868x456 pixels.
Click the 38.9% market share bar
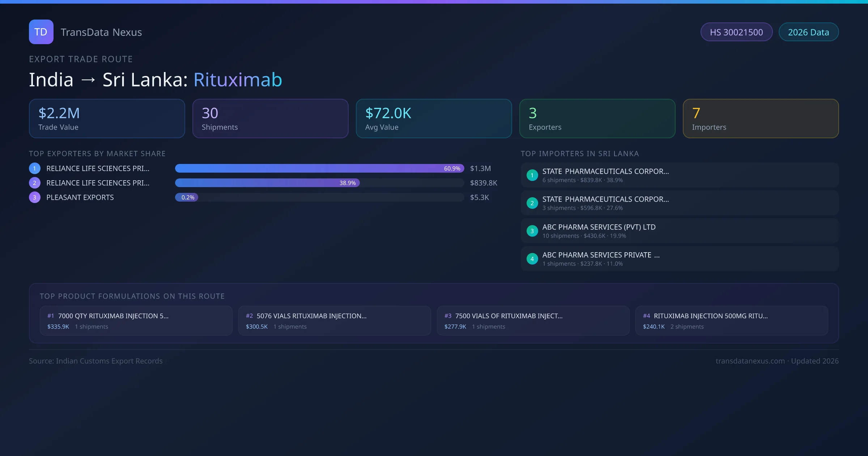pyautogui.click(x=267, y=183)
